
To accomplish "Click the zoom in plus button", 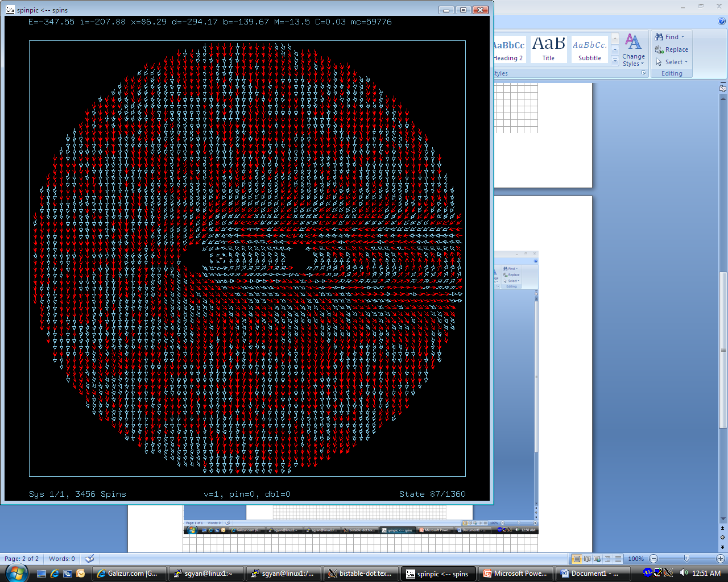I will click(720, 559).
